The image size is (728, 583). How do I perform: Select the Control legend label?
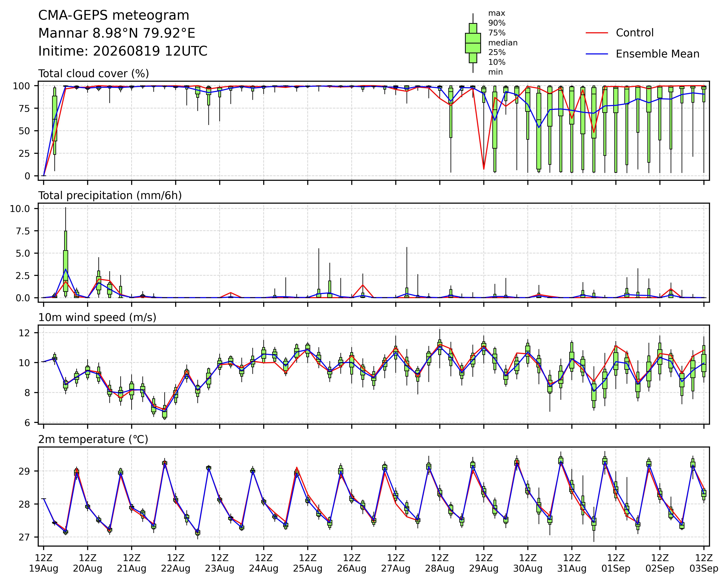click(634, 33)
